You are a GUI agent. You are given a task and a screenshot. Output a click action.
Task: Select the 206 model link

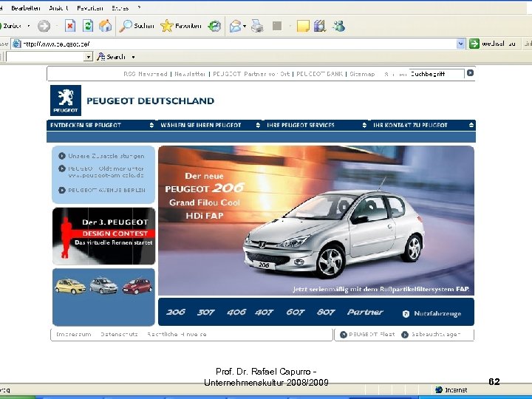pyautogui.click(x=176, y=312)
